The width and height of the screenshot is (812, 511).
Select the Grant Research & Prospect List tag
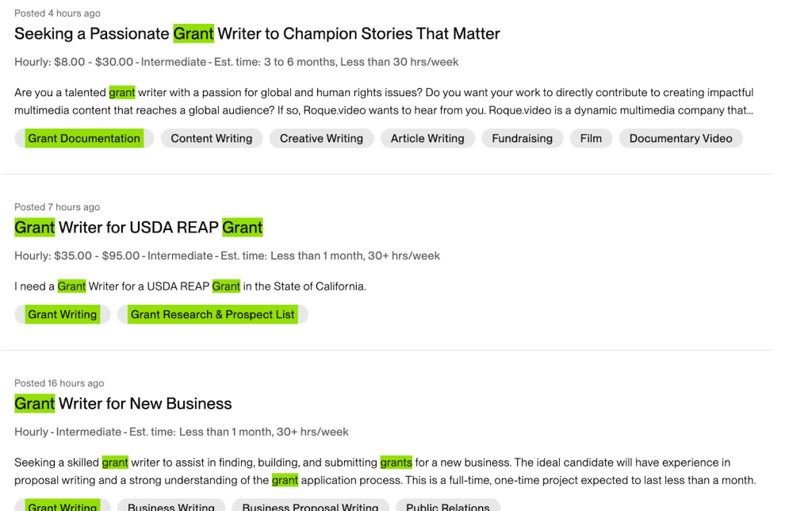coord(213,314)
